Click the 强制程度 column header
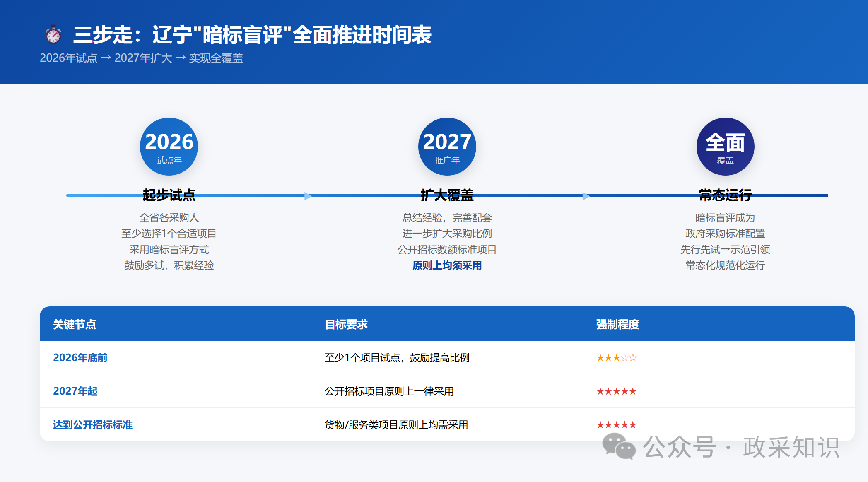This screenshot has width=868, height=482. [x=618, y=324]
